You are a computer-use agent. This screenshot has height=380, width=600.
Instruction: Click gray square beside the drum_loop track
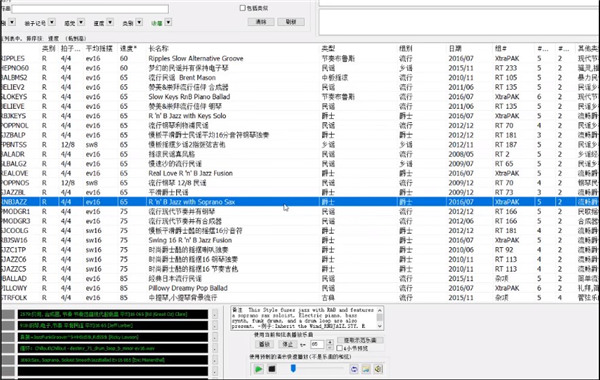click(8, 349)
